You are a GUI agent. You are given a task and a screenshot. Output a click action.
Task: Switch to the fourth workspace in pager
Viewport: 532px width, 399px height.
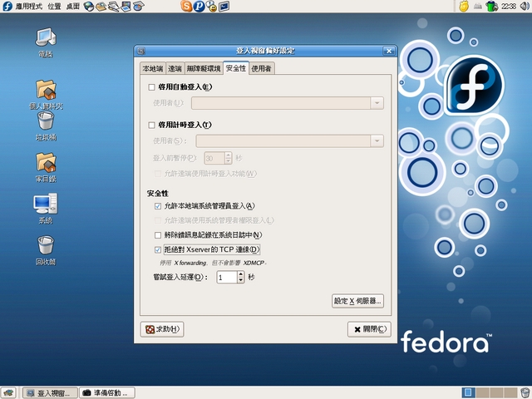click(510, 392)
